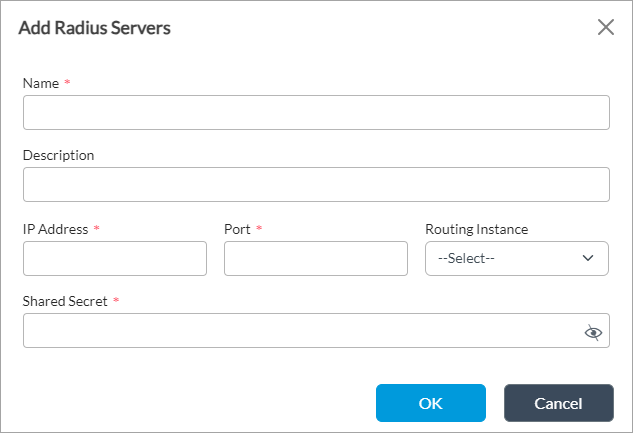Close the Add Radius Servers dialog
This screenshot has height=433, width=633.
(605, 27)
